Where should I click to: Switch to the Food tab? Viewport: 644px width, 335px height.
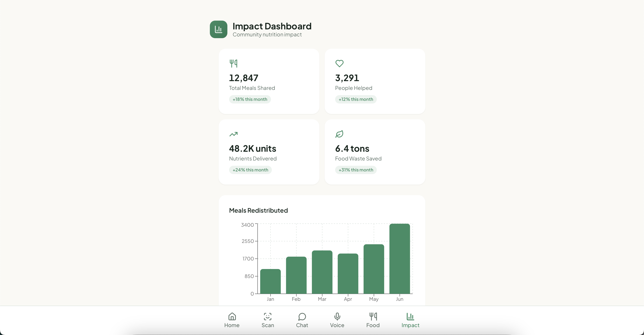click(373, 320)
